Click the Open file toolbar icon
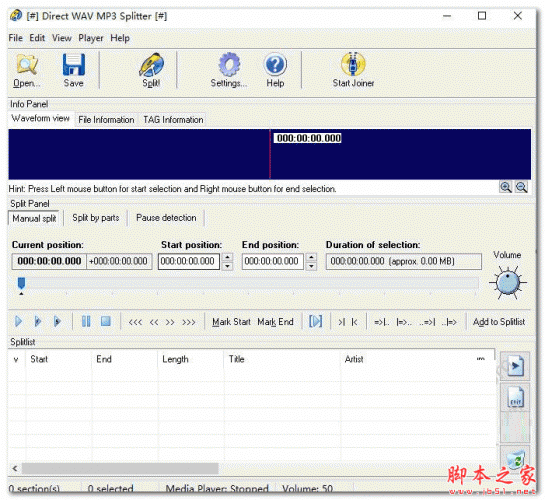 point(26,65)
